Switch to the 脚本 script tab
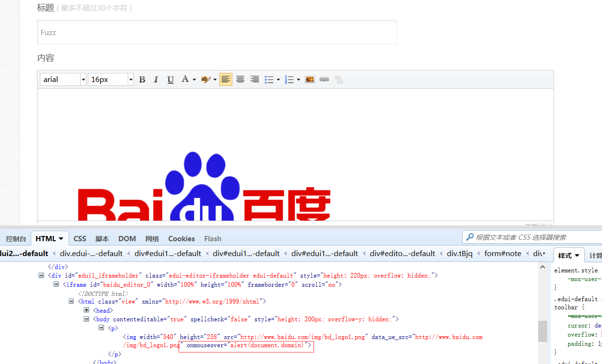The height and width of the screenshot is (364, 602). click(102, 238)
